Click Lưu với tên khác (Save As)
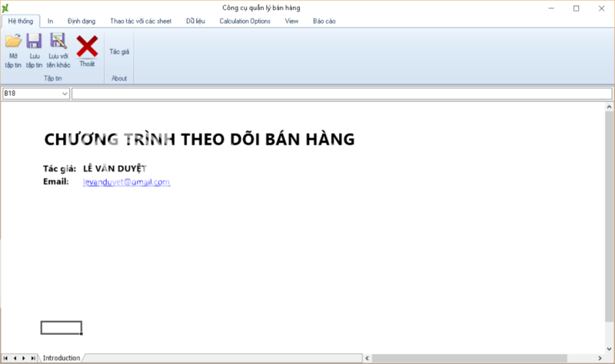This screenshot has width=615, height=364. pos(58,49)
